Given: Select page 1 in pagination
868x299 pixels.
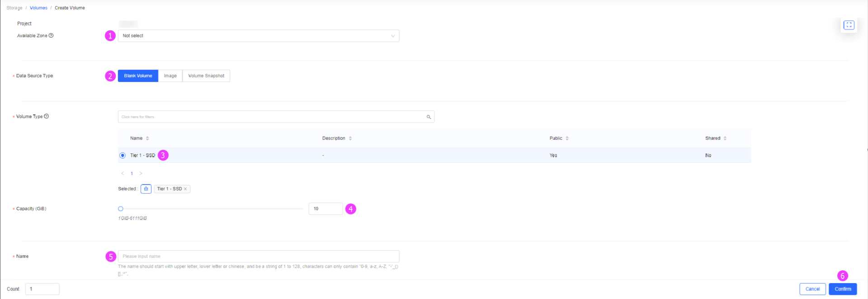Looking at the screenshot, I should click(x=132, y=173).
